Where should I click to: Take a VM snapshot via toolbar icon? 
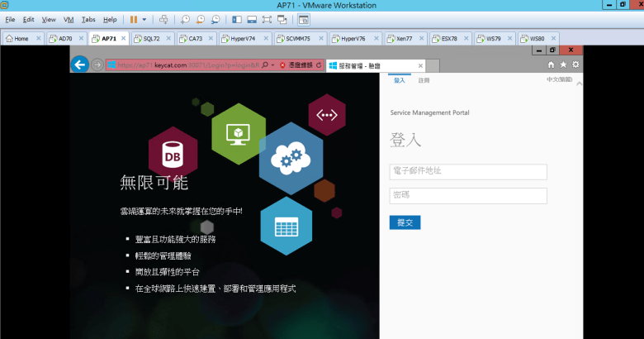[x=186, y=18]
